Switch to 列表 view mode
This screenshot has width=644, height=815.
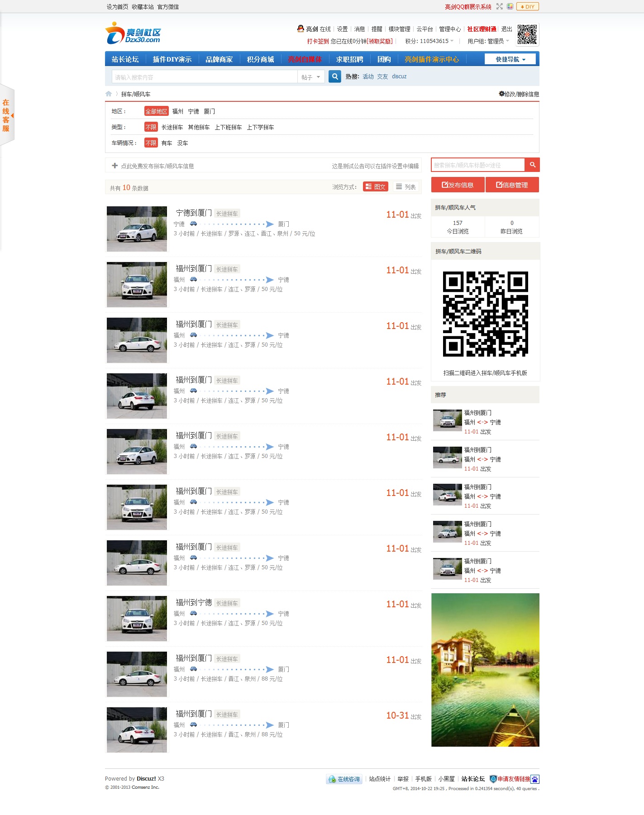click(406, 186)
